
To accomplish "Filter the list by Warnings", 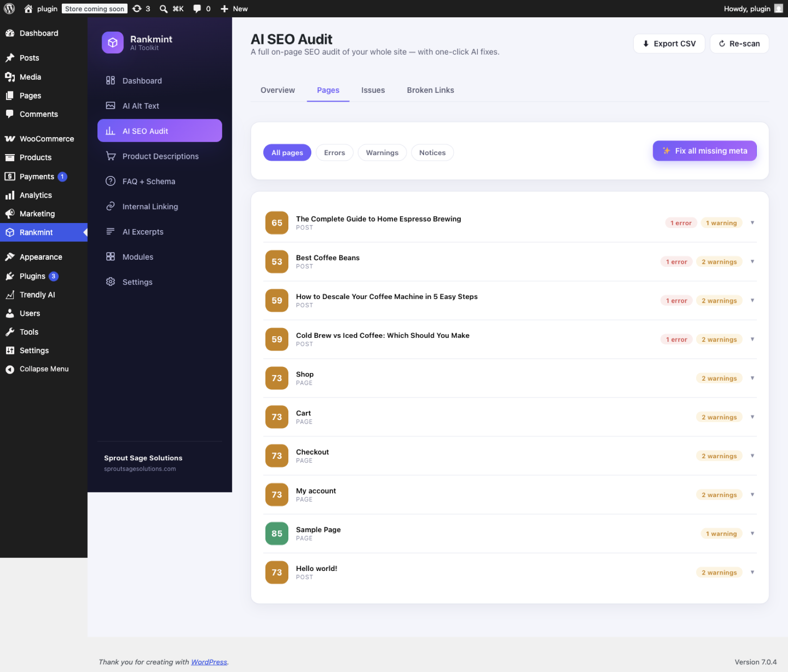I will (x=382, y=153).
